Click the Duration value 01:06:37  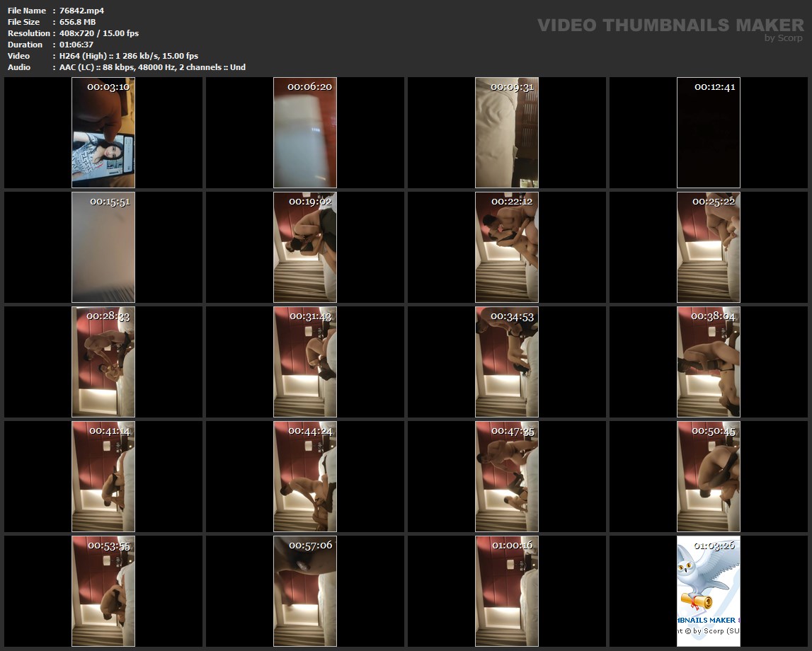[x=76, y=45]
